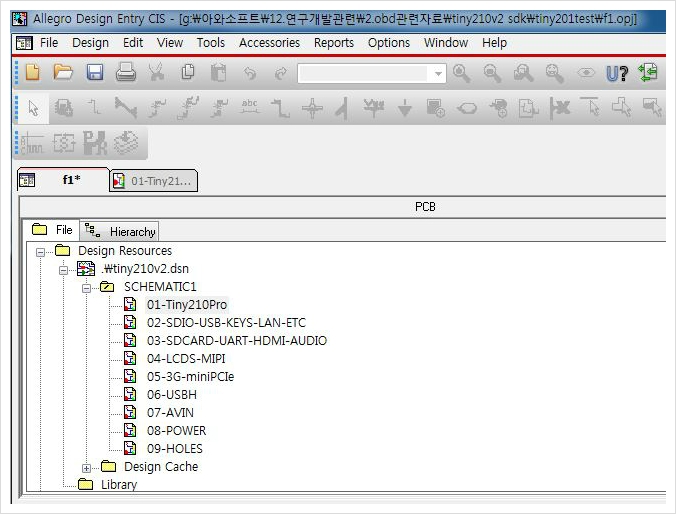Click the Annotate U? icon
The width and height of the screenshot is (676, 514).
tap(617, 73)
